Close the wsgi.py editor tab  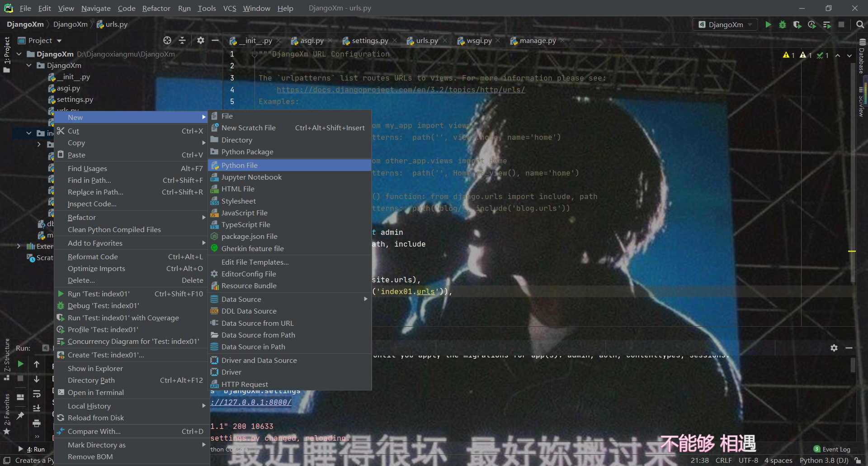point(498,40)
